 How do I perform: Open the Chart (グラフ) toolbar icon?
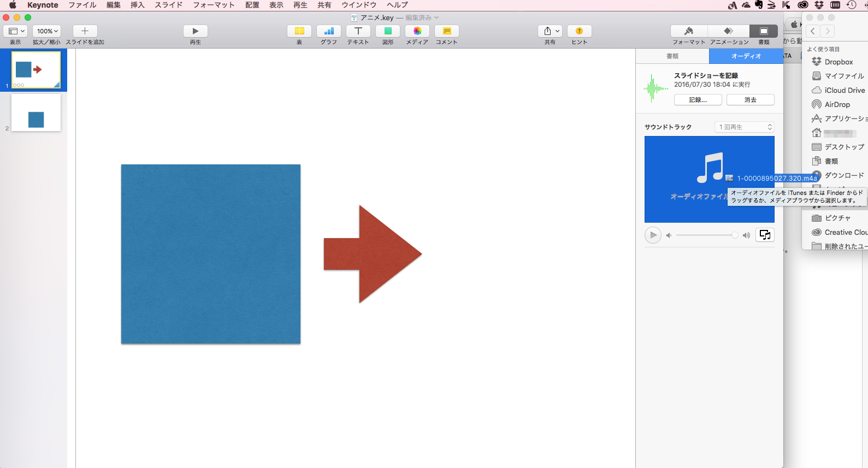(x=329, y=31)
